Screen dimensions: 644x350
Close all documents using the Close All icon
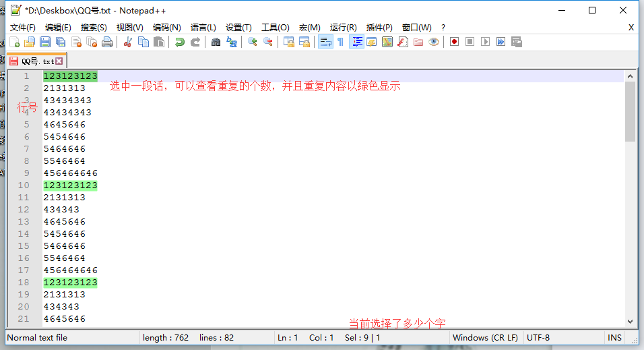coord(92,42)
